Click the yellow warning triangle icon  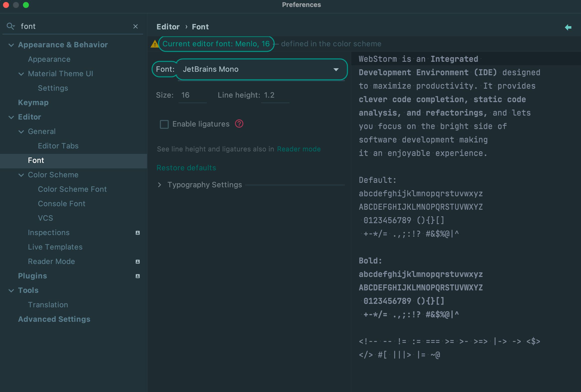(x=154, y=44)
